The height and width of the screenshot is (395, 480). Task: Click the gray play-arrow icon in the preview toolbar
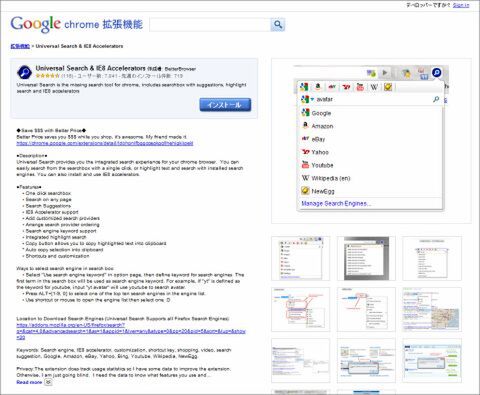coord(385,73)
